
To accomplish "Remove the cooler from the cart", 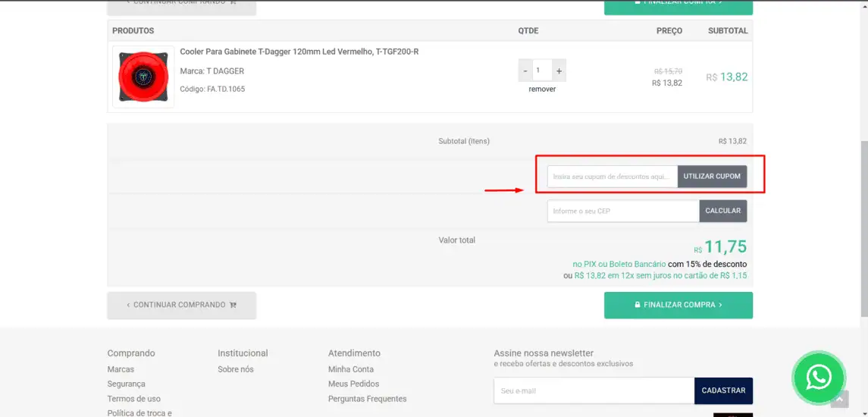I will click(542, 89).
